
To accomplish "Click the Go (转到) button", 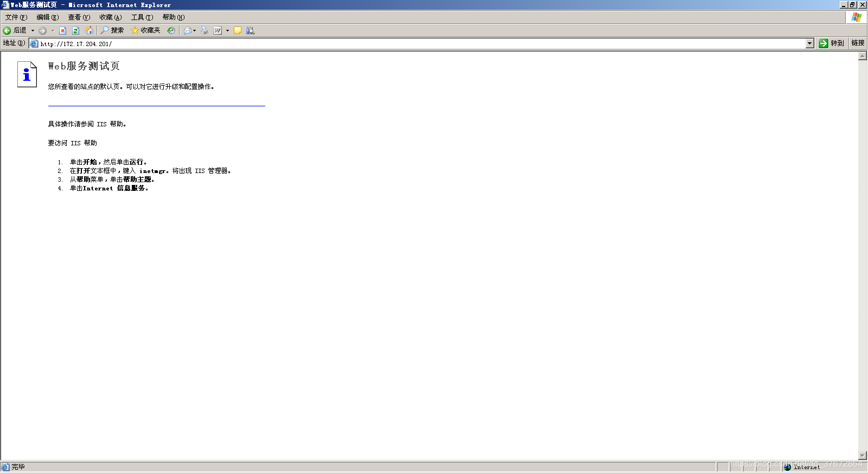I will point(831,43).
